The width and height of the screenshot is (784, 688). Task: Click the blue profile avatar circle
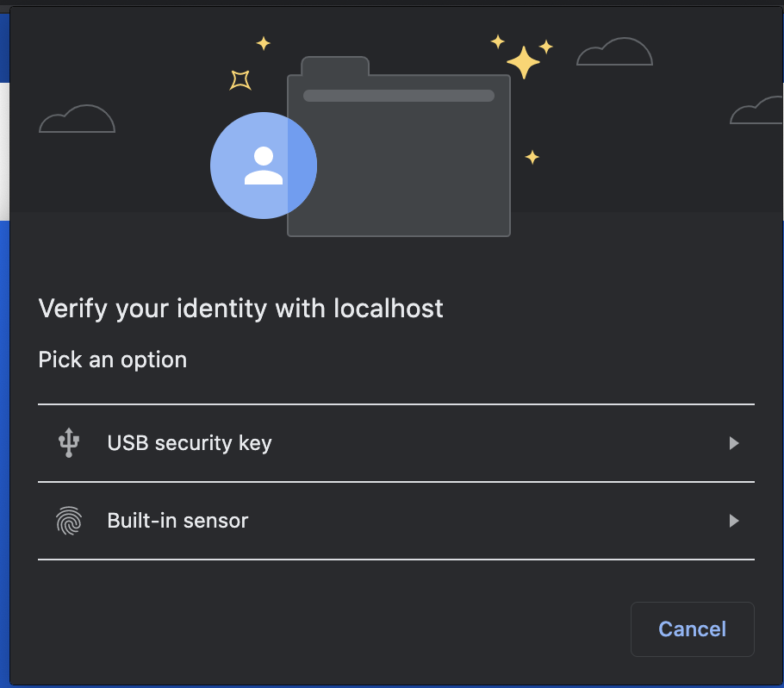[263, 166]
